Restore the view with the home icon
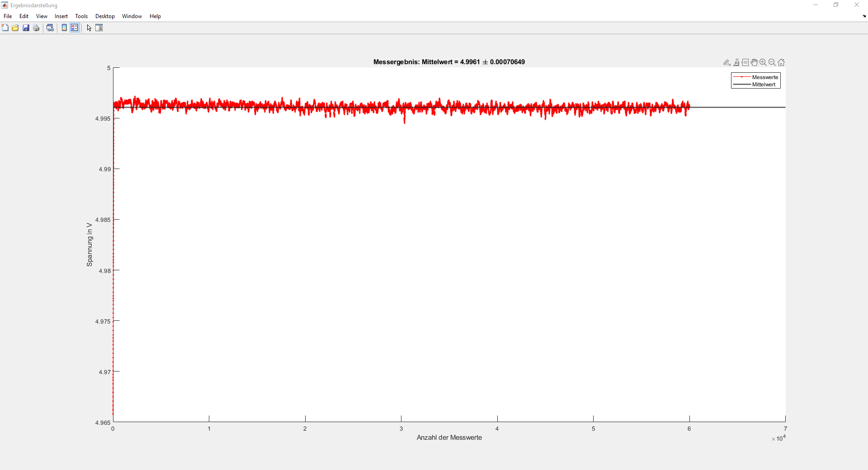The image size is (868, 470). (781, 62)
